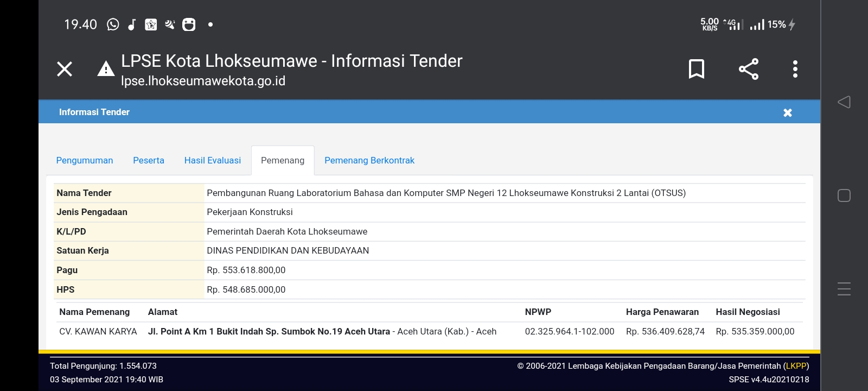The image size is (868, 391).
Task: Tap WhatsApp notification icon in status bar
Action: [113, 24]
